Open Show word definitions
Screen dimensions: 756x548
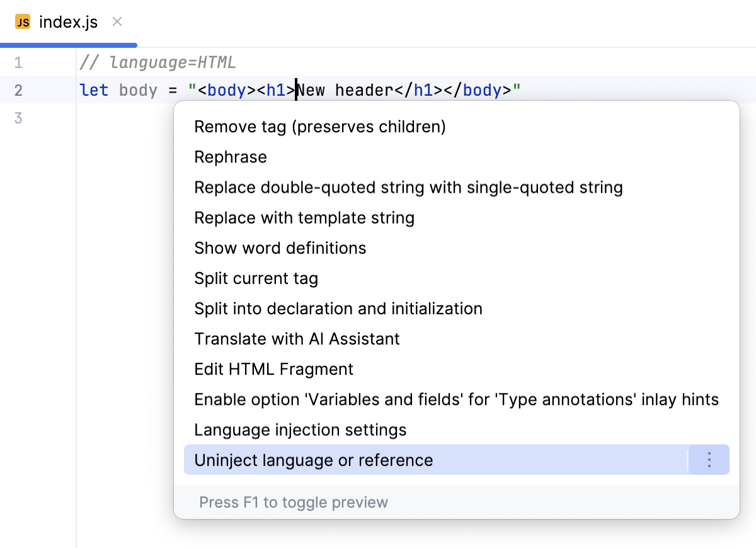(280, 248)
